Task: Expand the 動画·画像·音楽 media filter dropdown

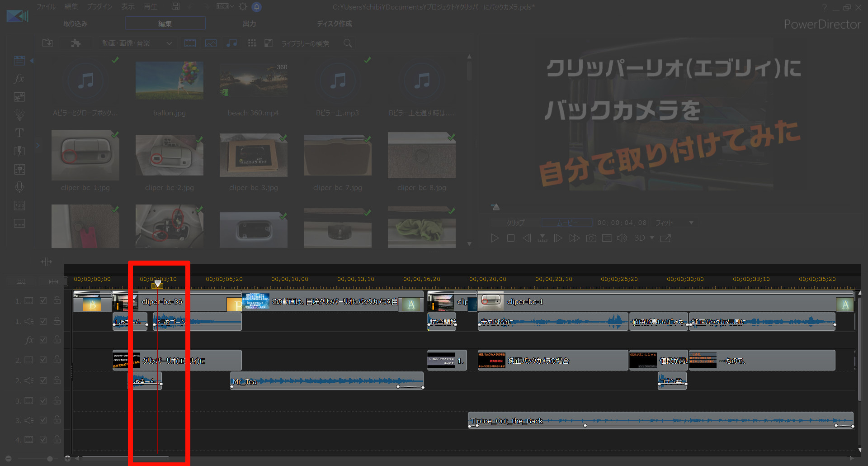Action: click(x=137, y=43)
